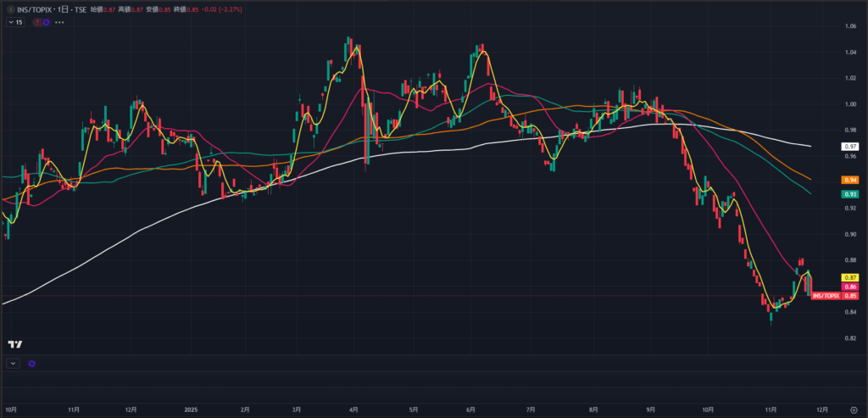Click the purple refresh icon in lower pane
Screen dimensions: 868x418
click(32, 363)
